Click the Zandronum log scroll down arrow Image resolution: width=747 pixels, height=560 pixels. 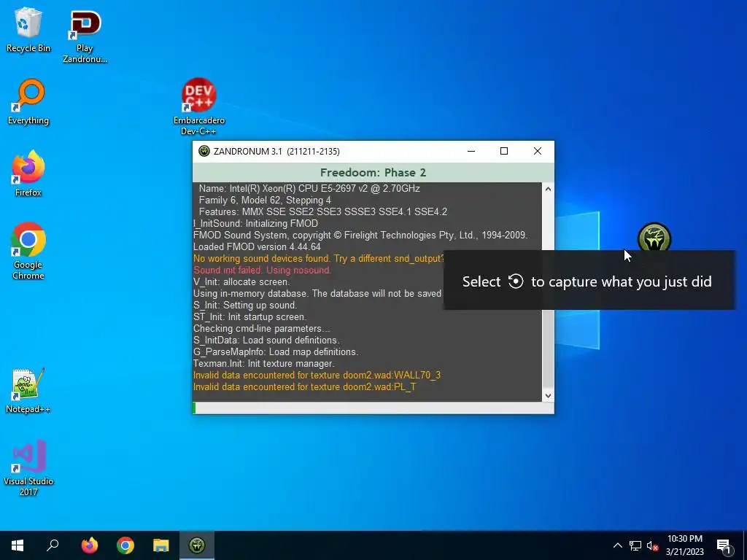point(548,395)
